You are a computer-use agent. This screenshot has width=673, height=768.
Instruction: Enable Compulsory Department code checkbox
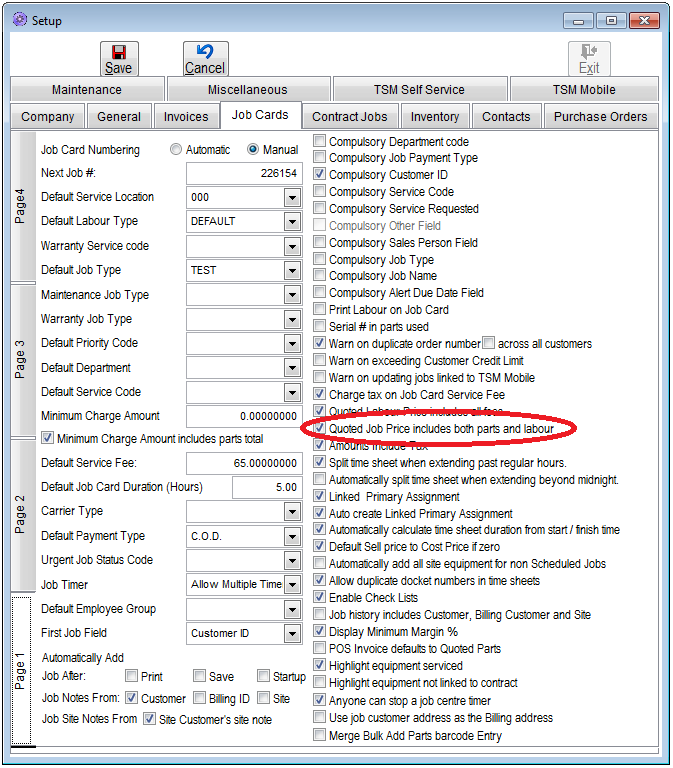click(x=320, y=142)
